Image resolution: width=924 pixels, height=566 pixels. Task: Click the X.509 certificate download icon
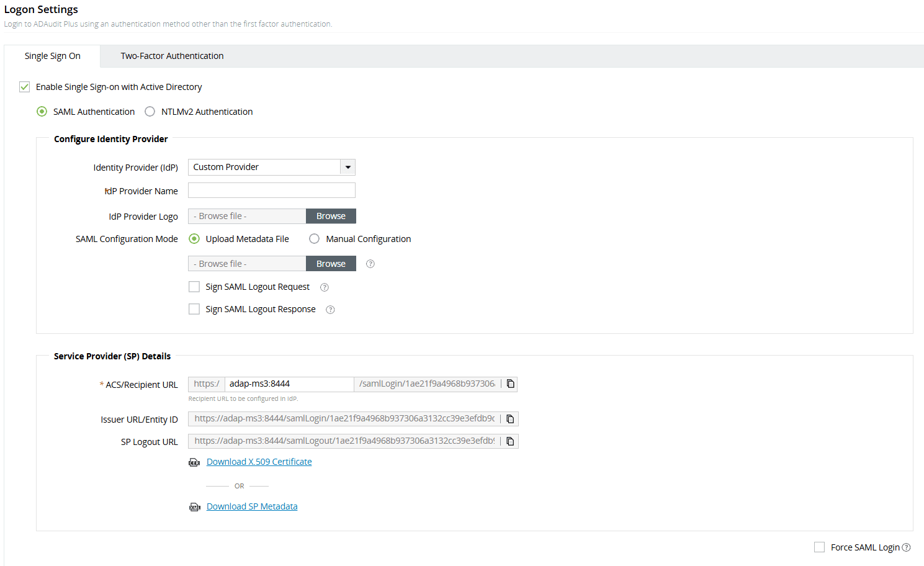click(x=194, y=462)
